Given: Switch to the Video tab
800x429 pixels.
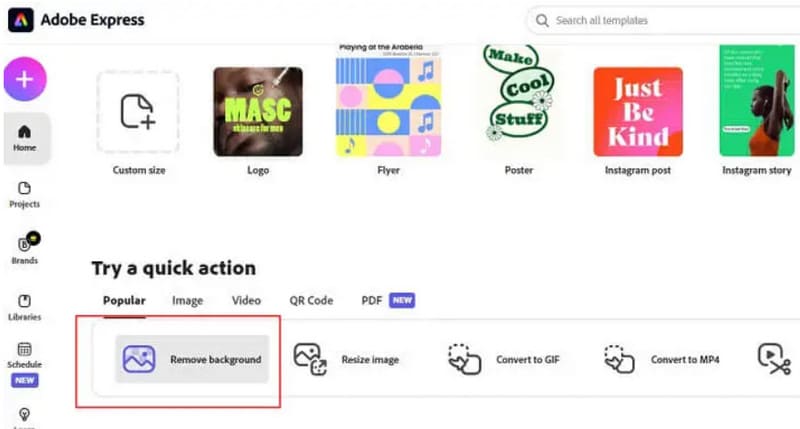Looking at the screenshot, I should tap(246, 300).
